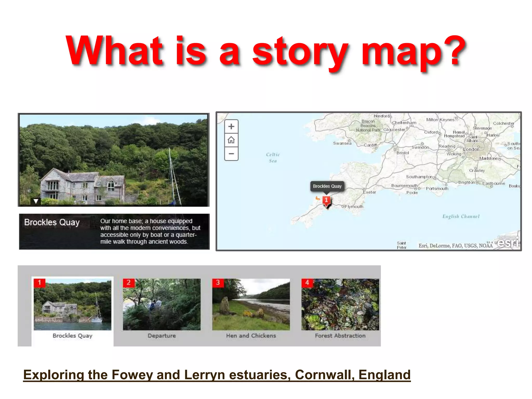Open the Forest Abstraction thumbnail
532x399 pixels.
tap(340, 304)
